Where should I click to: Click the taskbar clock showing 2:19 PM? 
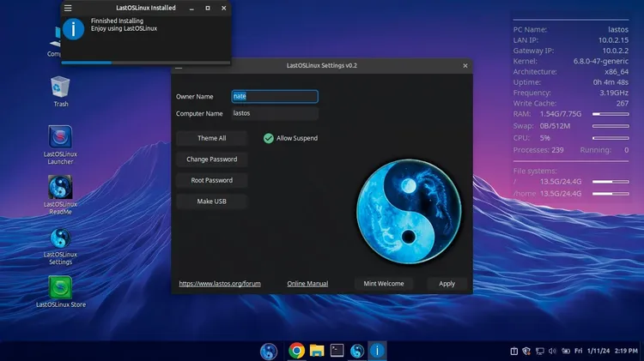pyautogui.click(x=626, y=351)
